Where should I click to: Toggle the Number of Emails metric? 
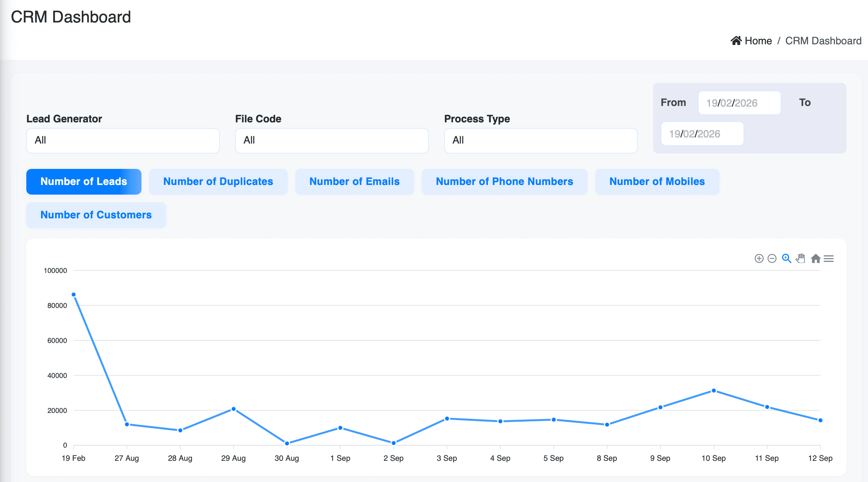click(354, 181)
